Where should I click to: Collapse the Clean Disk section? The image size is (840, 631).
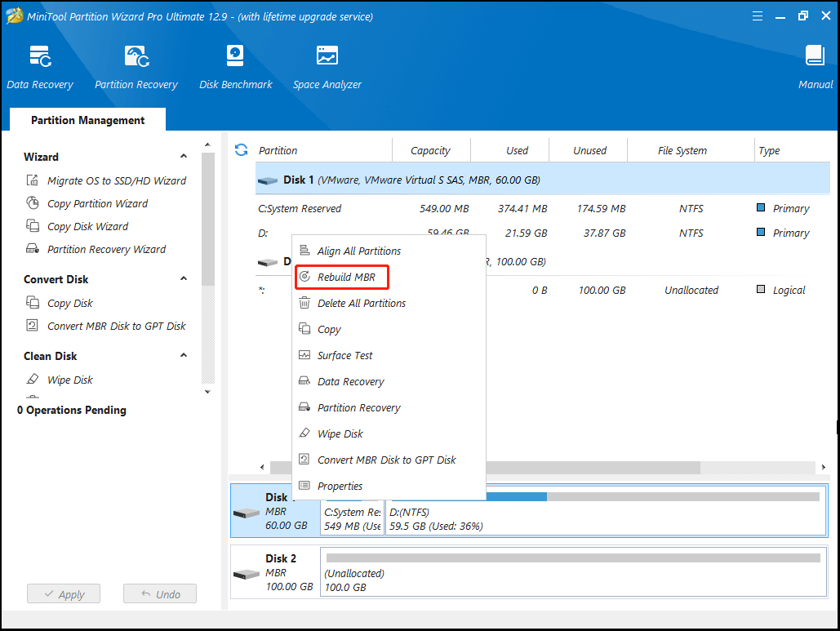tap(184, 355)
